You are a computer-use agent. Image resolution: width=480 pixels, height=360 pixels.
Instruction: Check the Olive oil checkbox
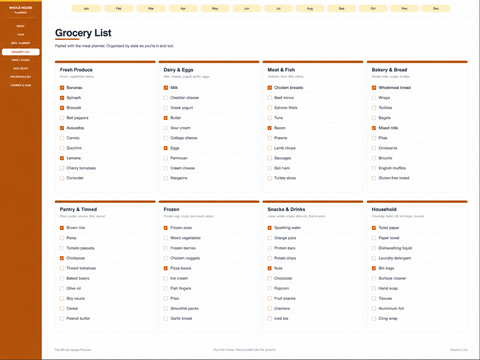point(62,288)
